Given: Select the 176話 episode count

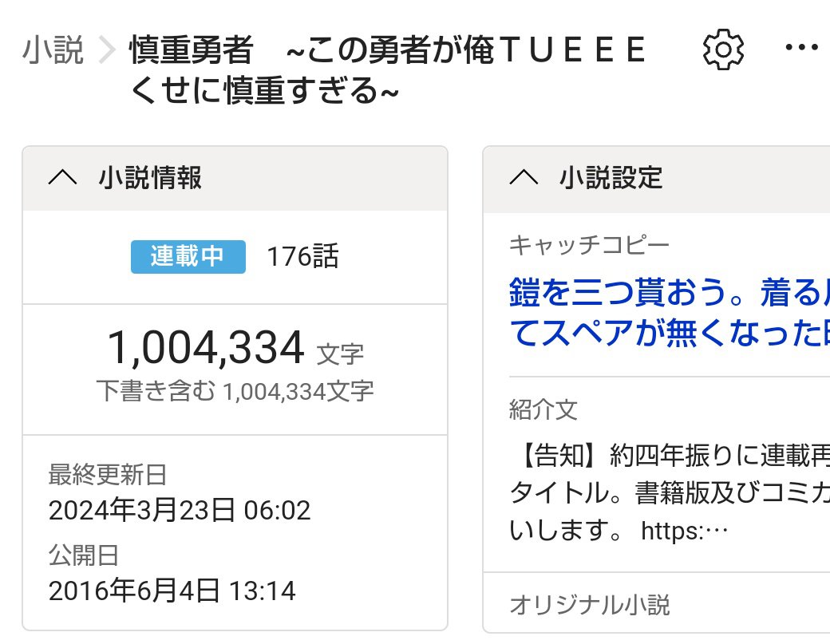Looking at the screenshot, I should point(302,257).
